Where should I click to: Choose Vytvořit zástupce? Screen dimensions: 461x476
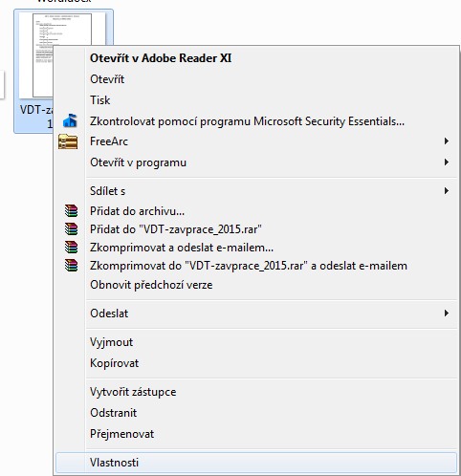click(x=133, y=392)
